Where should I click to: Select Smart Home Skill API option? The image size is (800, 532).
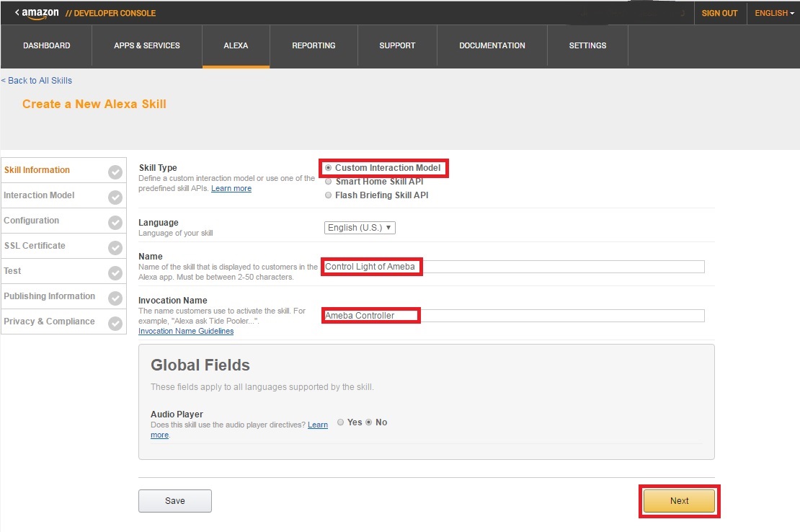click(x=328, y=182)
